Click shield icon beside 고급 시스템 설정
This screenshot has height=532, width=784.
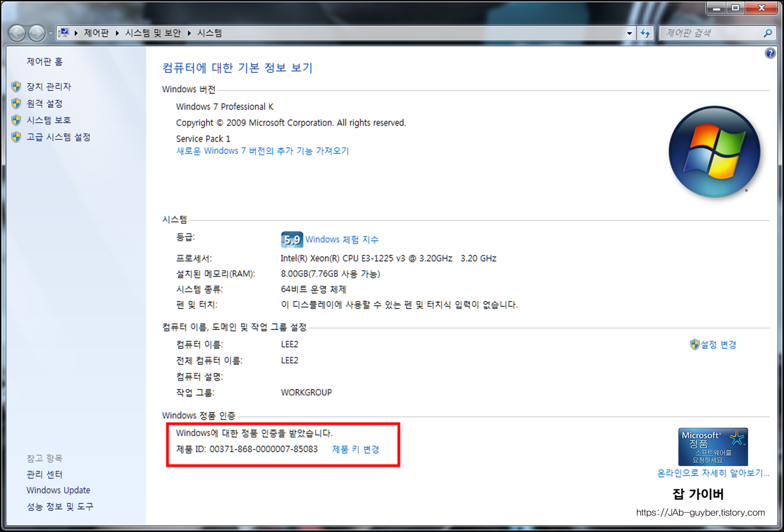coord(17,137)
